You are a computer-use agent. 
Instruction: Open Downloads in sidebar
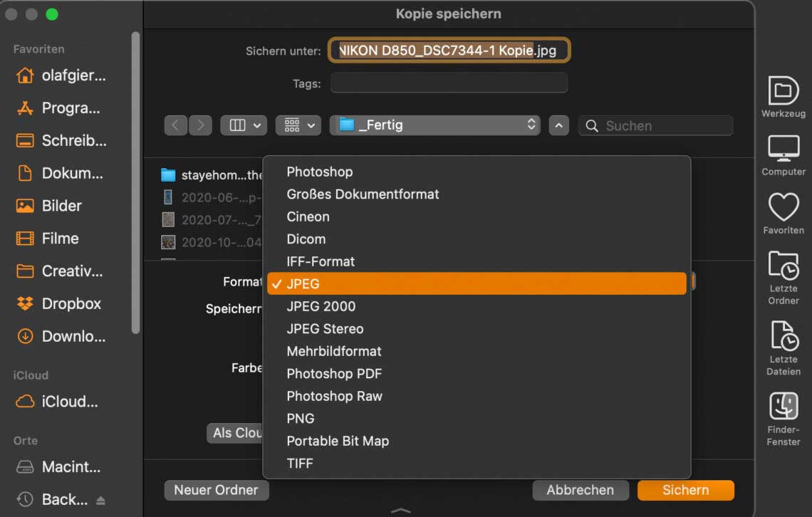click(61, 336)
